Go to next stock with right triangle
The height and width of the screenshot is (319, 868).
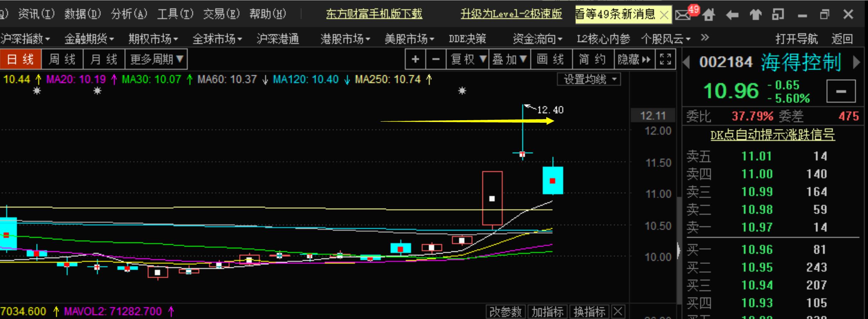coord(857,63)
